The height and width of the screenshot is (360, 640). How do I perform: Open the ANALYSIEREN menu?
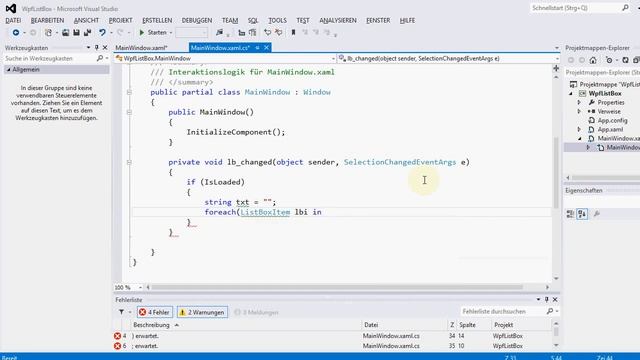click(338, 20)
